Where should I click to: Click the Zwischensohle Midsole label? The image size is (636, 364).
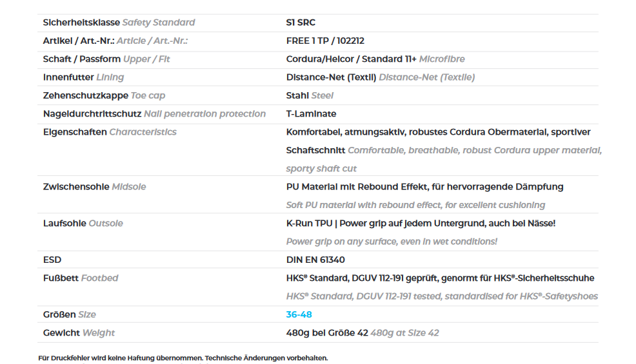tap(95, 187)
